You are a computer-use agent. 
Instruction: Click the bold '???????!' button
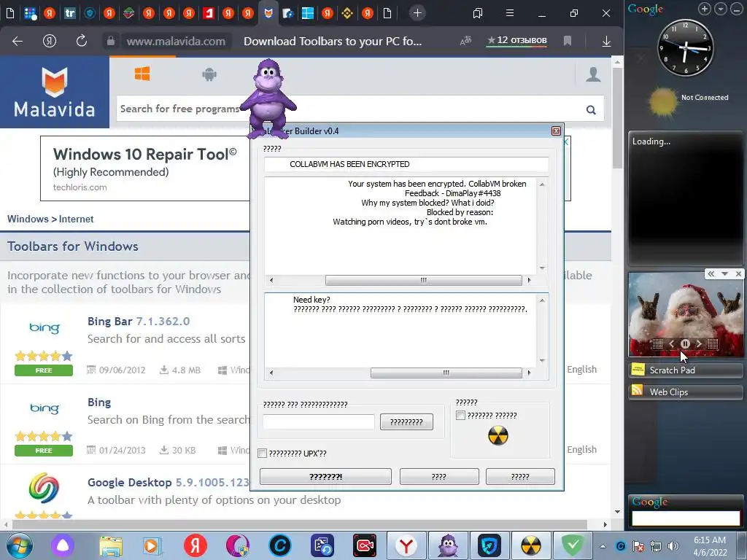coord(326,477)
